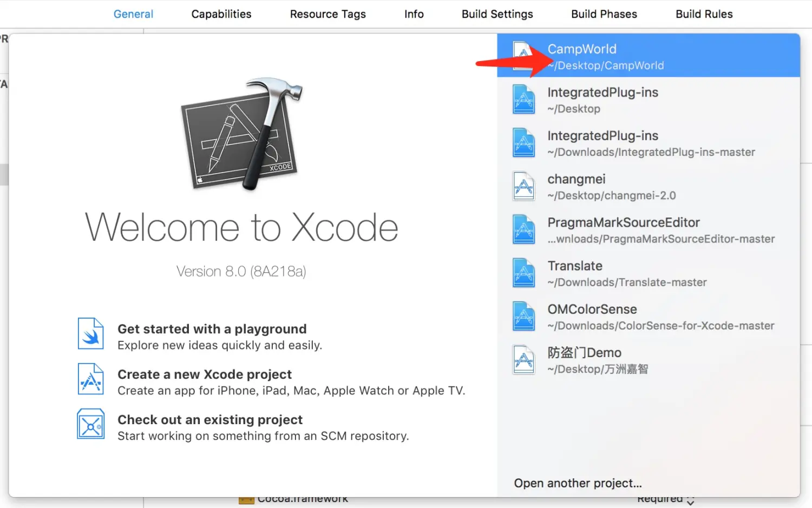The image size is (812, 508).
Task: Select the Translate recent project
Action: click(x=649, y=273)
